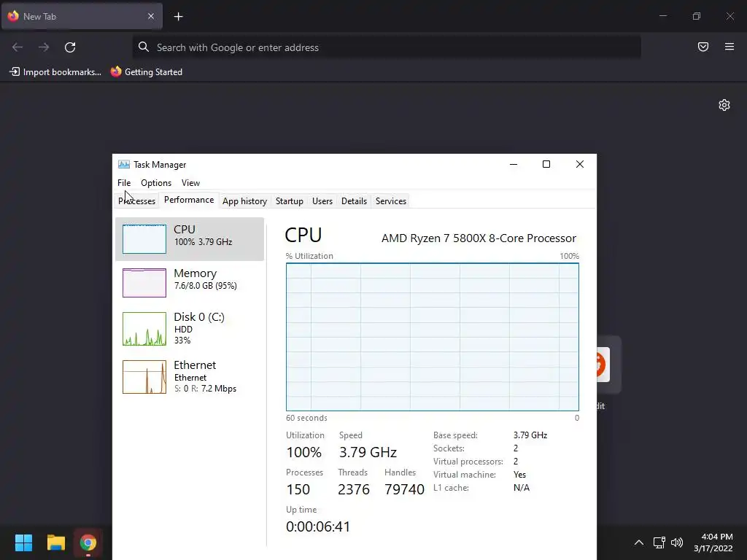Open Getting Started bookmark
This screenshot has height=560, width=747.
coord(147,72)
